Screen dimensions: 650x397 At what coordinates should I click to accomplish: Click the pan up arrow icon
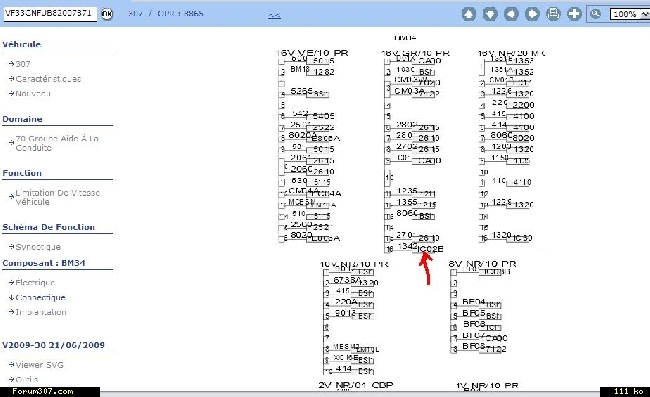coord(469,14)
